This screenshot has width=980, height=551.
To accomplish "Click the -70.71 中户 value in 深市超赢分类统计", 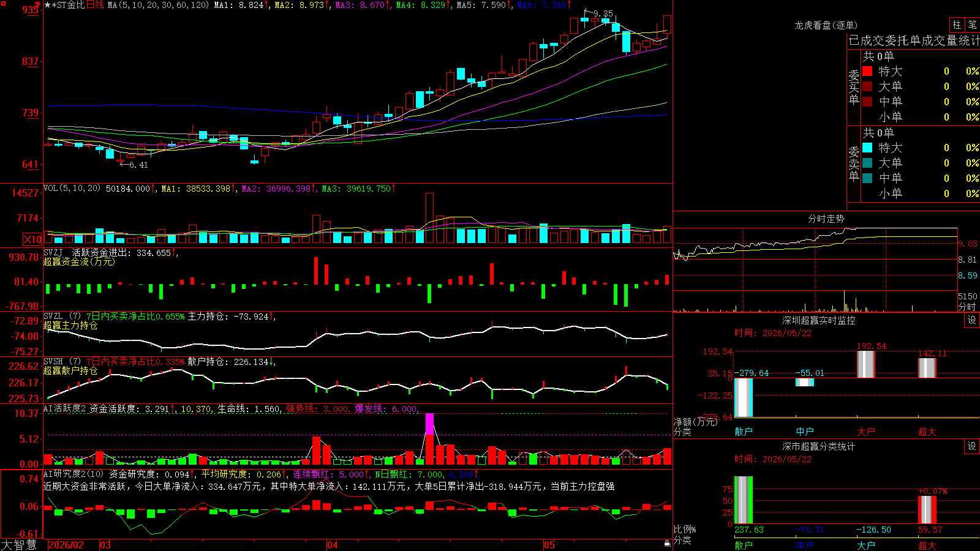I will [810, 530].
